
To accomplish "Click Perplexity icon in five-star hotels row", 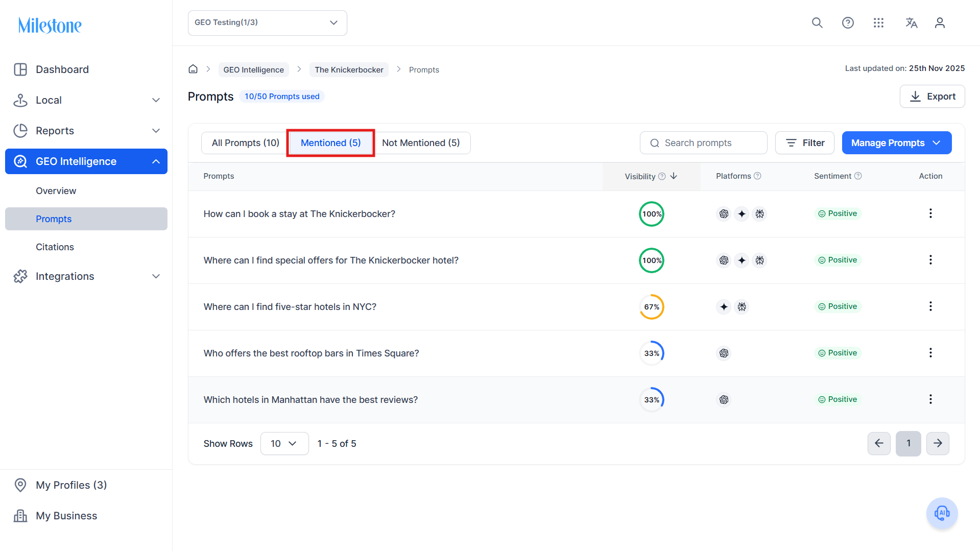I will [742, 307].
